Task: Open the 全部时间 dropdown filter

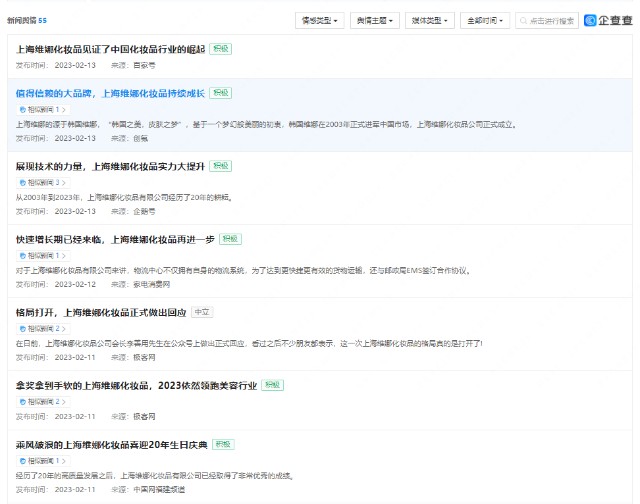Action: (487, 20)
